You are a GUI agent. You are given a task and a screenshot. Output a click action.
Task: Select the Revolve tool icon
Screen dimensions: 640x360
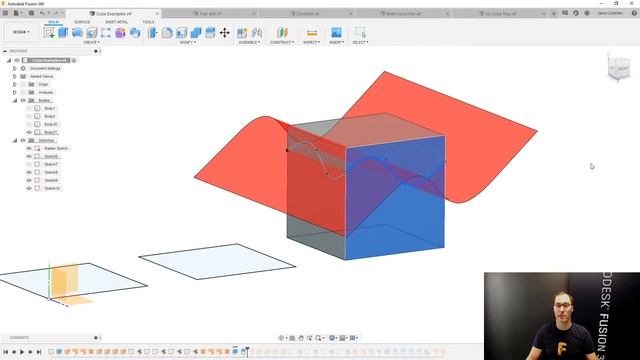(x=77, y=33)
